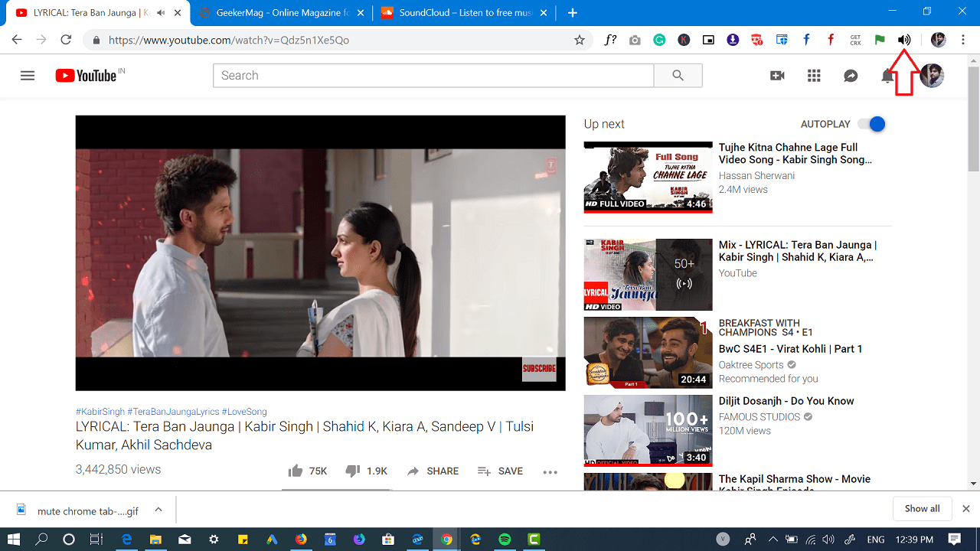Open Spotify from the taskbar
980x551 pixels.
click(505, 539)
